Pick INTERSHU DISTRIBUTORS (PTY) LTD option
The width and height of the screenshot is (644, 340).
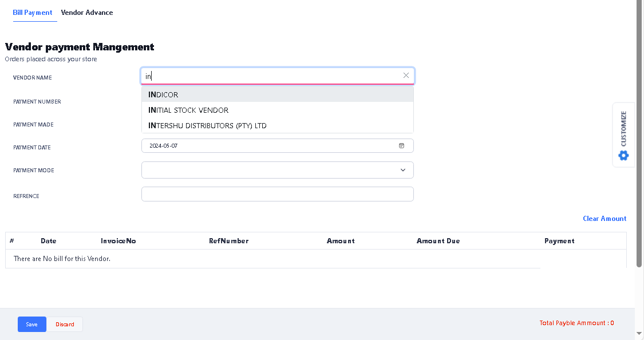207,125
